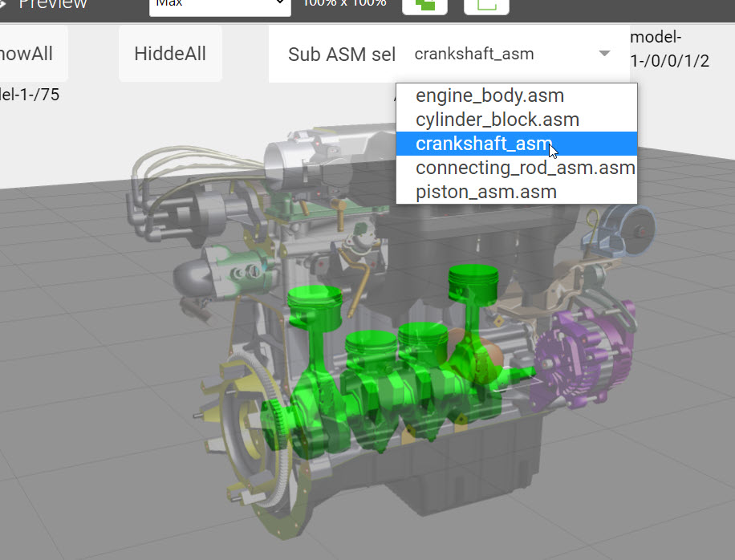Click the HiddeAll button
Image resolution: width=735 pixels, height=560 pixels.
tap(169, 53)
